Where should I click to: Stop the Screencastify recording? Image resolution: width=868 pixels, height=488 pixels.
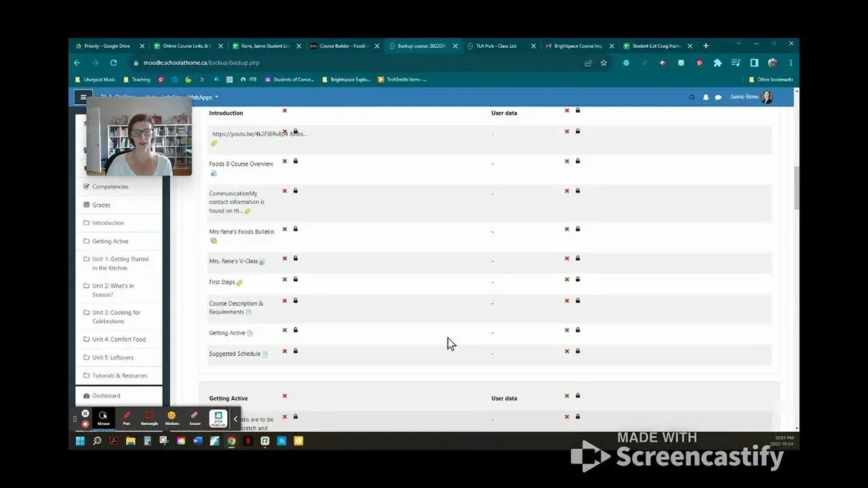pyautogui.click(x=85, y=424)
